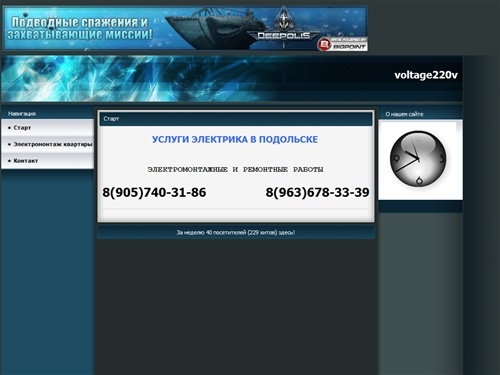Click the phone number 8(905)740-31-86

pyautogui.click(x=154, y=192)
